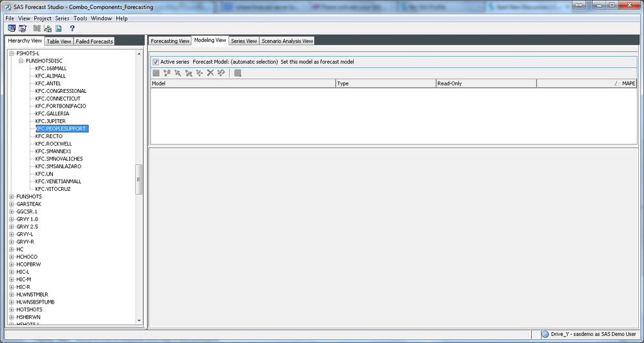The height and width of the screenshot is (343, 644).
Task: Select KFC.VITOCRUZ in the tree
Action: pos(52,189)
